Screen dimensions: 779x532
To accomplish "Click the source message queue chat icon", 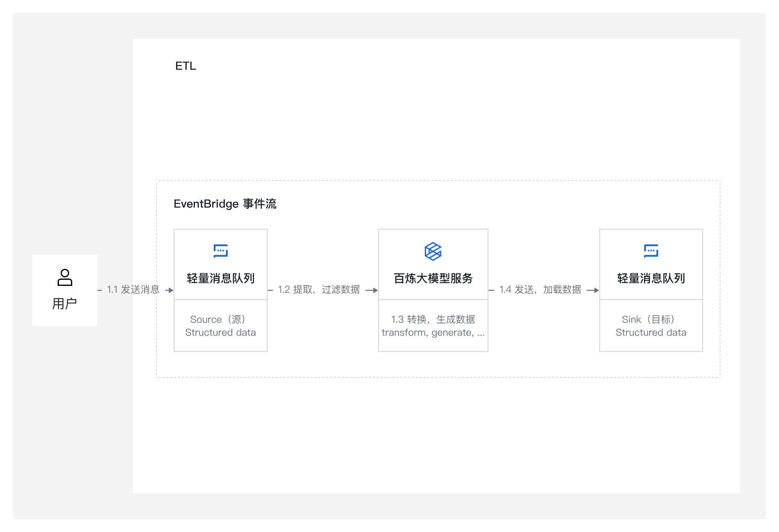I will click(x=221, y=251).
